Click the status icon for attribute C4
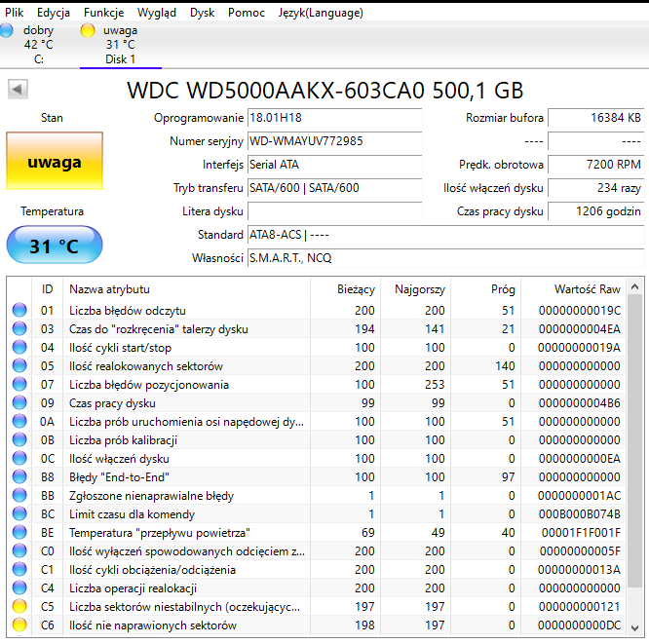This screenshot has width=649, height=644. pos(19,587)
